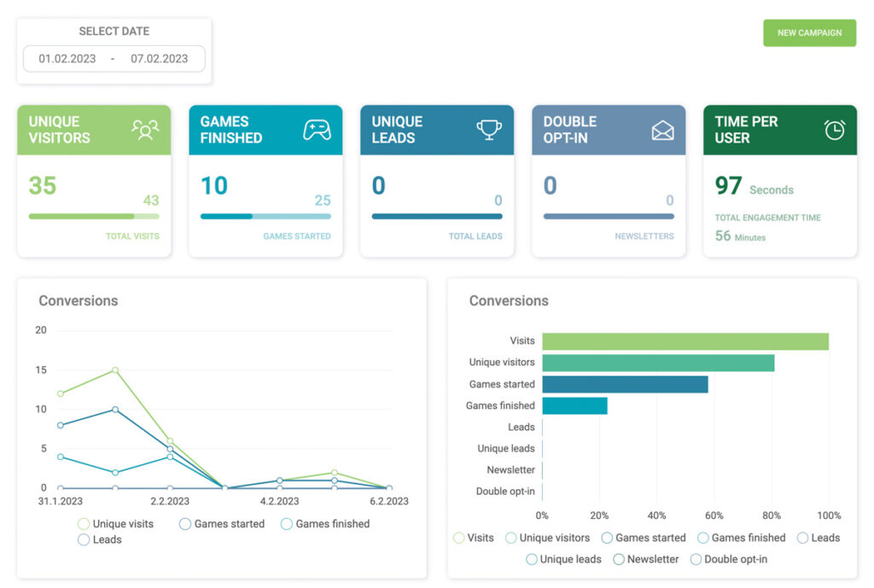This screenshot has height=588, width=874.
Task: Click the New Campaign button
Action: 809,33
